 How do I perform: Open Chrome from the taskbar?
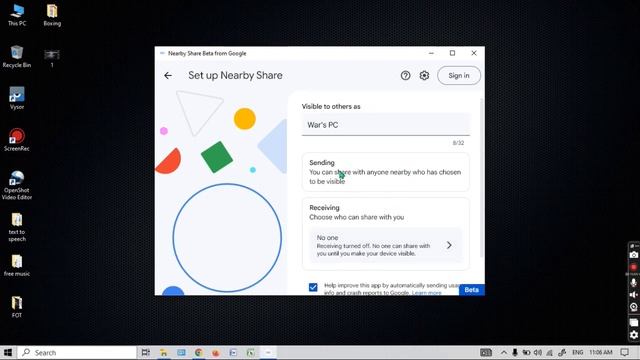199,352
